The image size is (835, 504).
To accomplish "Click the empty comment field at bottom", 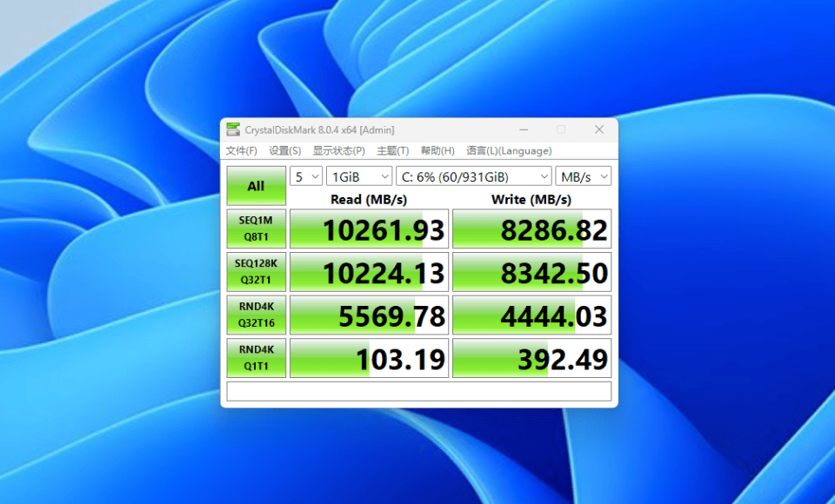I will tap(419, 391).
